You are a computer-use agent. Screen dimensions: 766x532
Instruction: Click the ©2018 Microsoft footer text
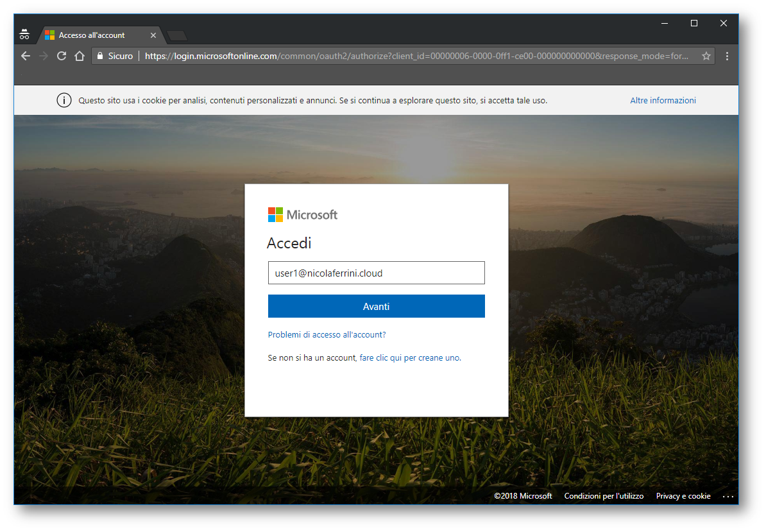523,496
